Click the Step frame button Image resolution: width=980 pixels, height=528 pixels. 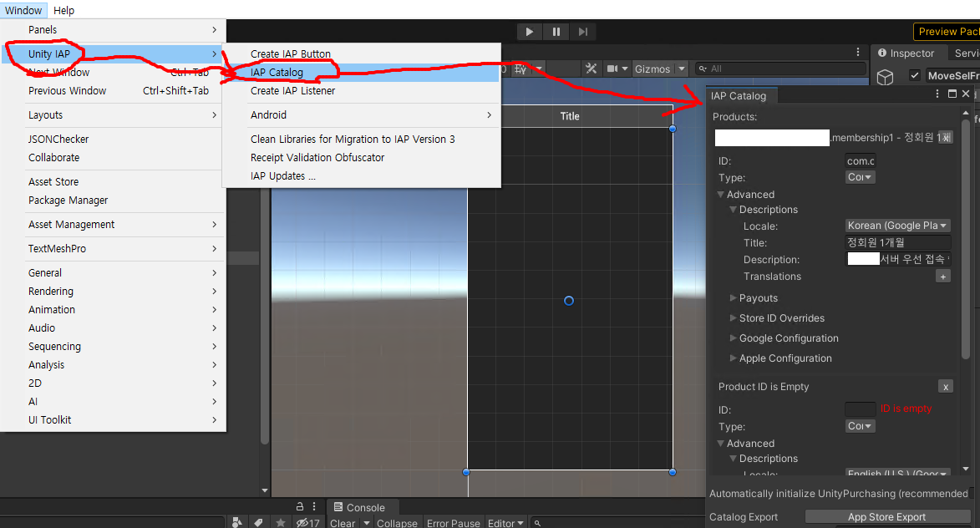pyautogui.click(x=582, y=32)
